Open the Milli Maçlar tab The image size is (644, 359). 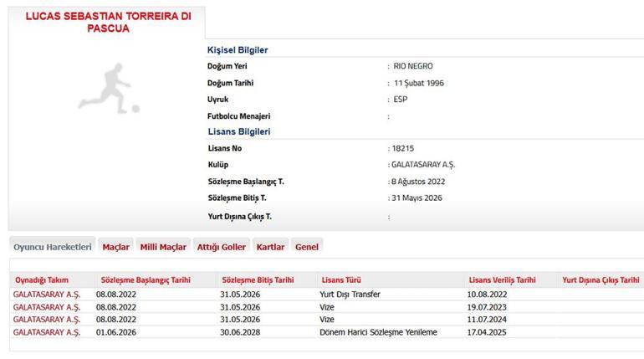click(x=163, y=247)
